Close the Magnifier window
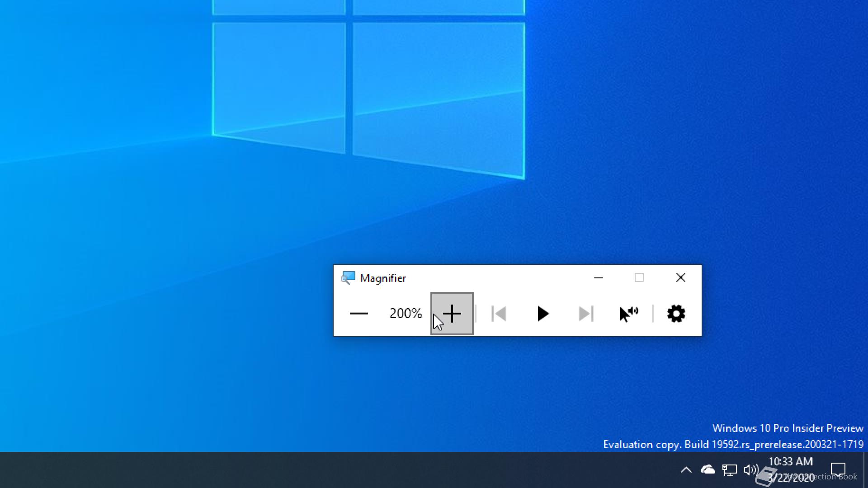 coord(681,278)
